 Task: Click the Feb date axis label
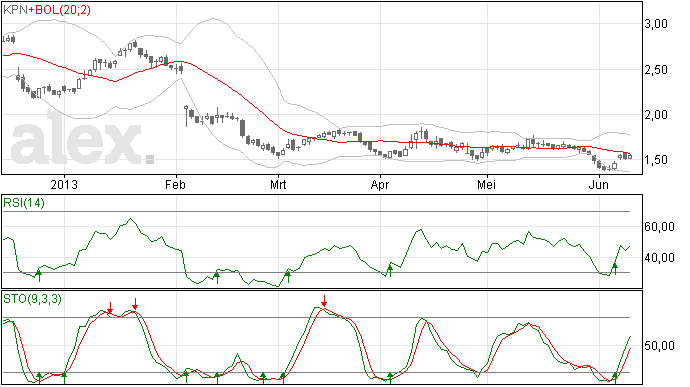(x=175, y=184)
